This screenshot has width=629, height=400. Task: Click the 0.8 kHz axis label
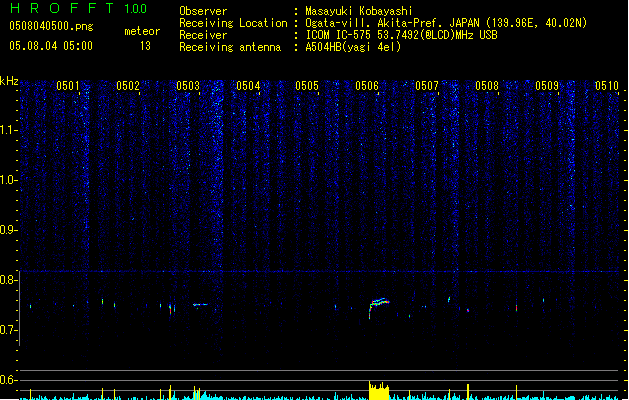point(9,280)
